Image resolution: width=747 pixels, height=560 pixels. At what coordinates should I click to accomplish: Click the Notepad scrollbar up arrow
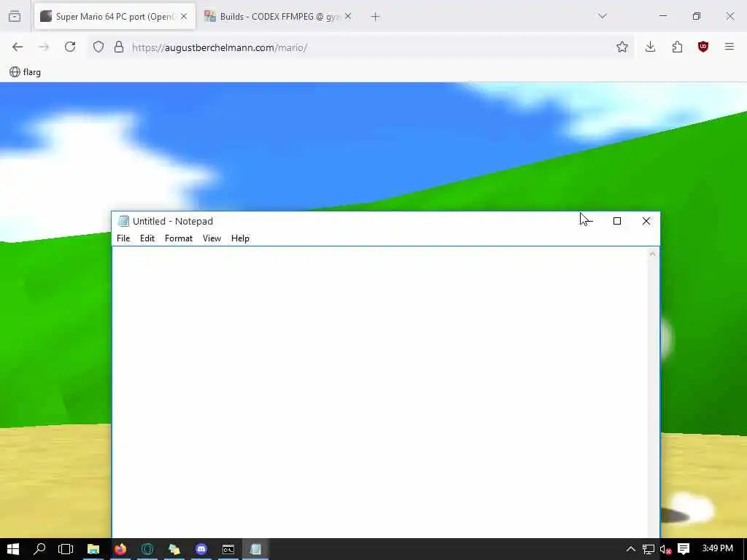652,254
